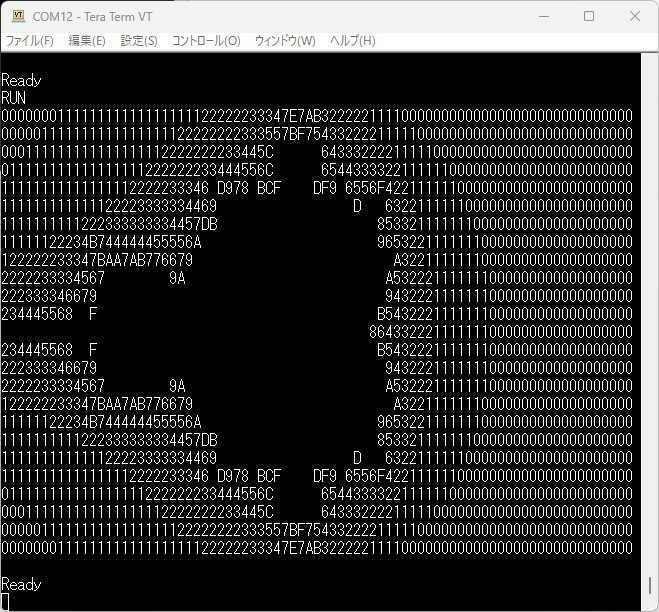Click the first Ready line at top
The height and width of the screenshot is (612, 659).
tap(21, 80)
